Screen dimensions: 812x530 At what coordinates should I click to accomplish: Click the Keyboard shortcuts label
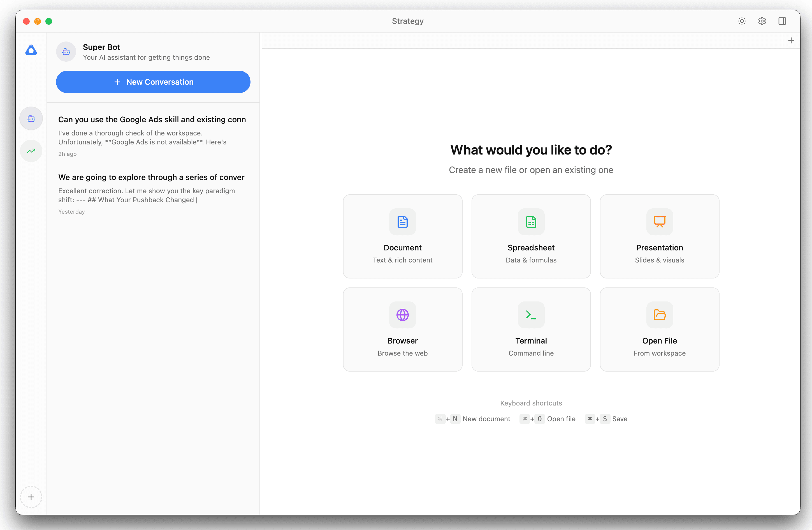tap(531, 403)
